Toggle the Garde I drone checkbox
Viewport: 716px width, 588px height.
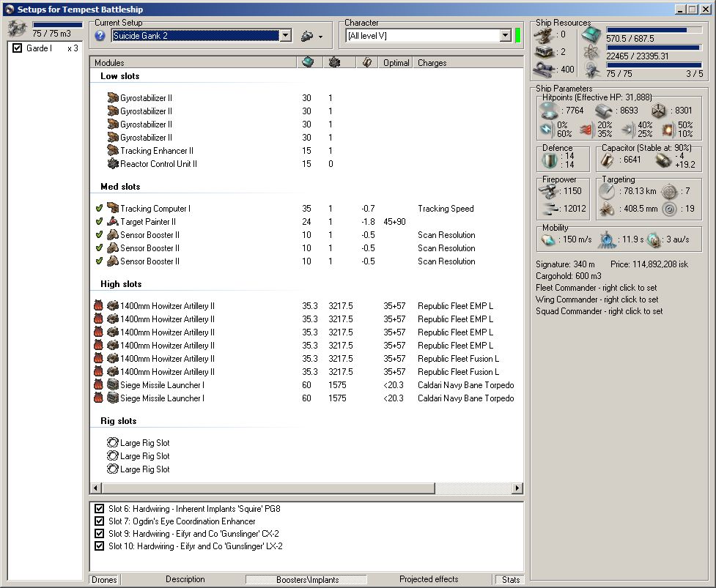18,48
